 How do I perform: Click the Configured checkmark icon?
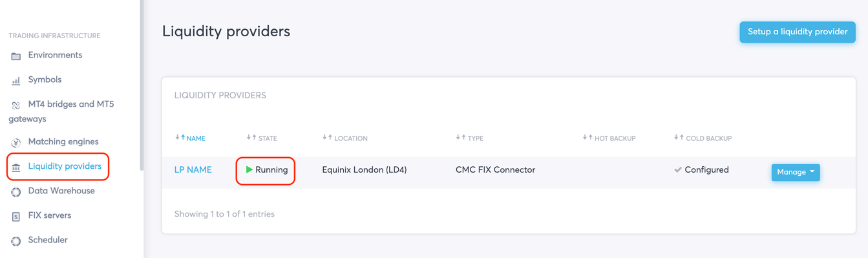click(x=678, y=170)
